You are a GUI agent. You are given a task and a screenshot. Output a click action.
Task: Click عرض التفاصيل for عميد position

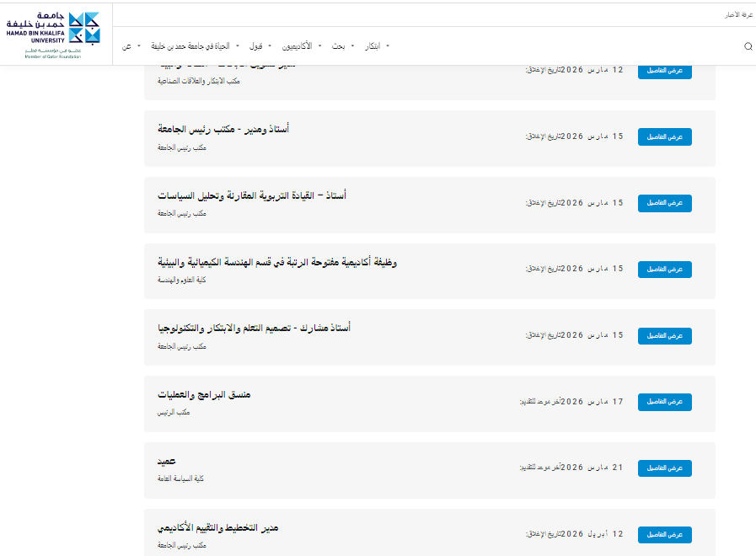coord(664,468)
